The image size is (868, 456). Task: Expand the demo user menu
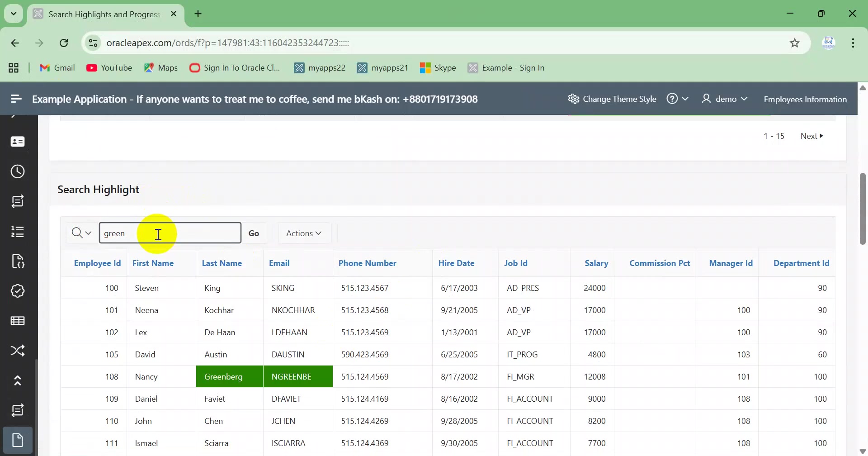[725, 99]
